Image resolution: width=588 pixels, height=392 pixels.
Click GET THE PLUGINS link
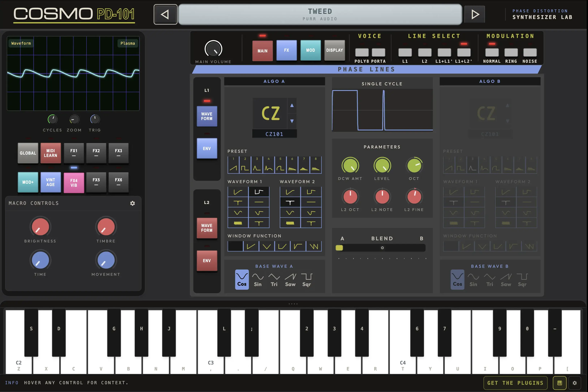[515, 383]
